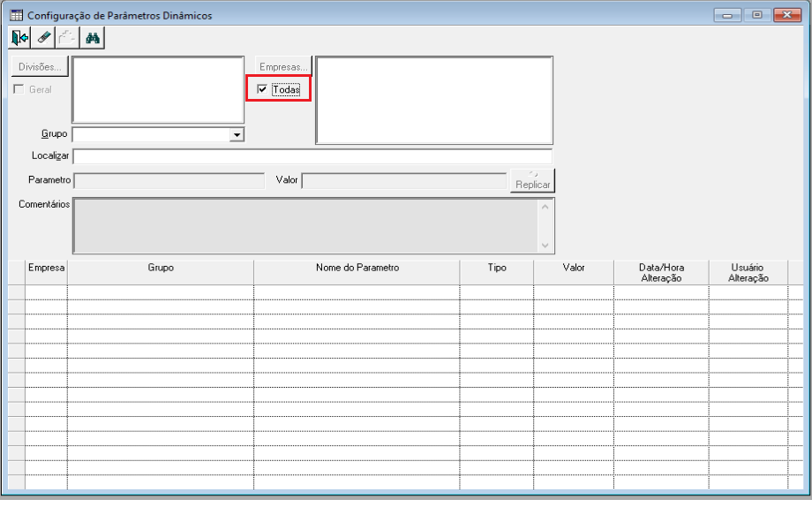Click the Empresa column header
The image size is (812, 507).
(x=46, y=273)
